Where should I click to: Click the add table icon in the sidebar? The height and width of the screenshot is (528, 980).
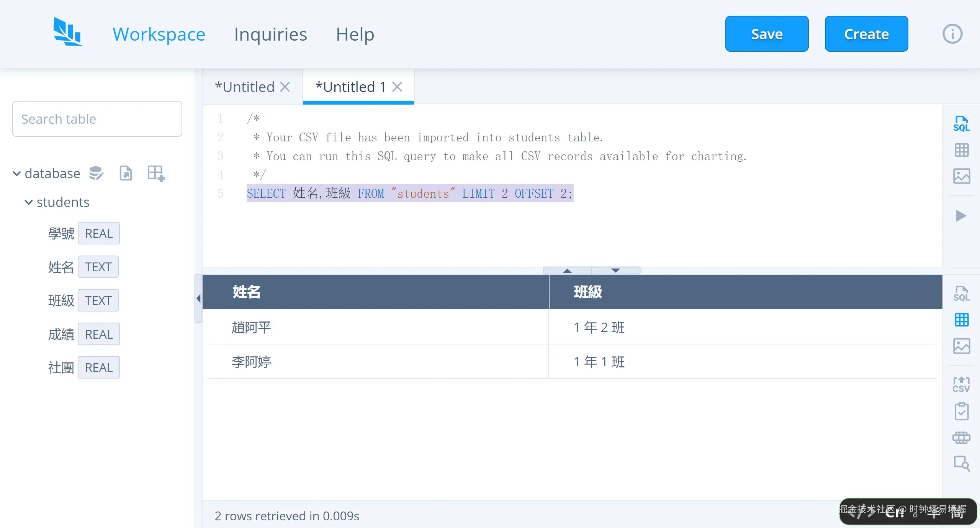coord(155,173)
